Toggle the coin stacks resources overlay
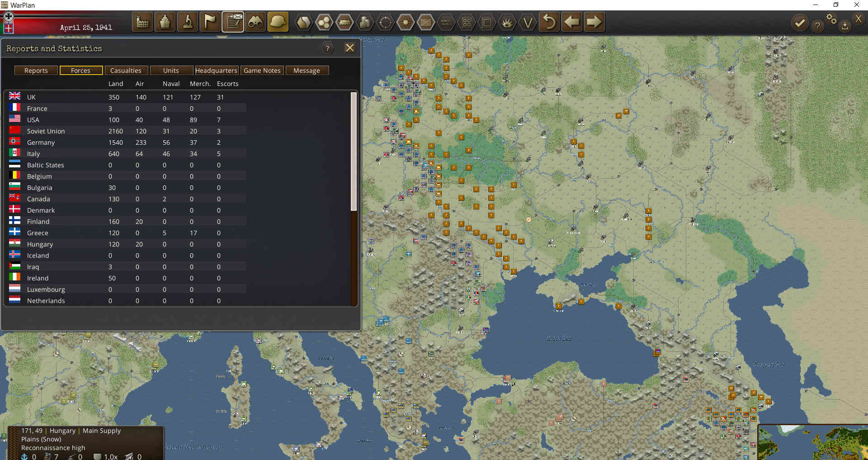 pos(365,22)
